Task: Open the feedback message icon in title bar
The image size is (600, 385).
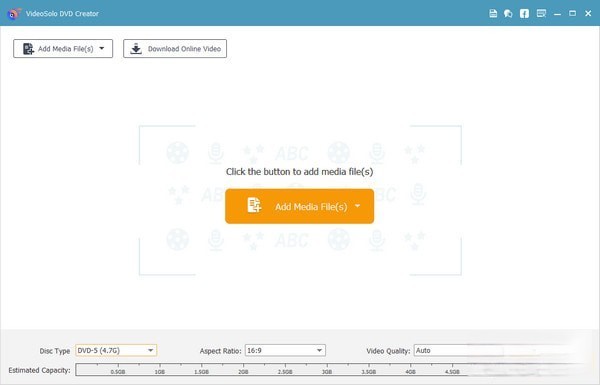Action: click(541, 13)
